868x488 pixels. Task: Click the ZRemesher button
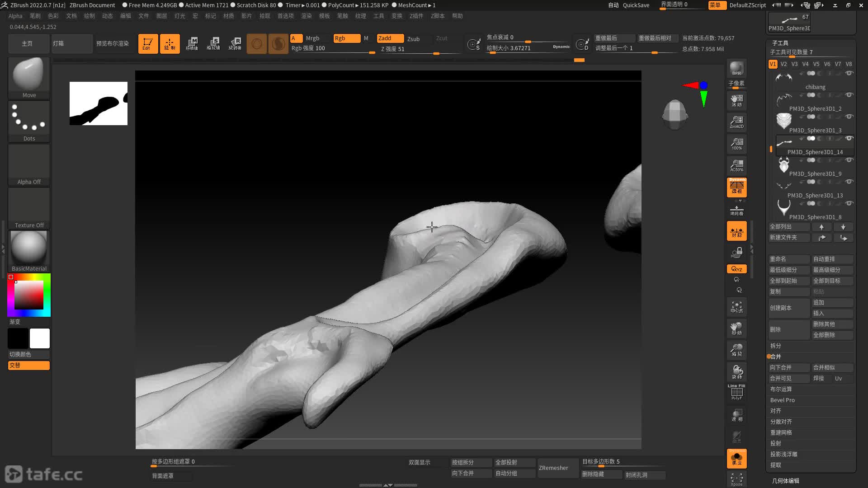click(553, 468)
